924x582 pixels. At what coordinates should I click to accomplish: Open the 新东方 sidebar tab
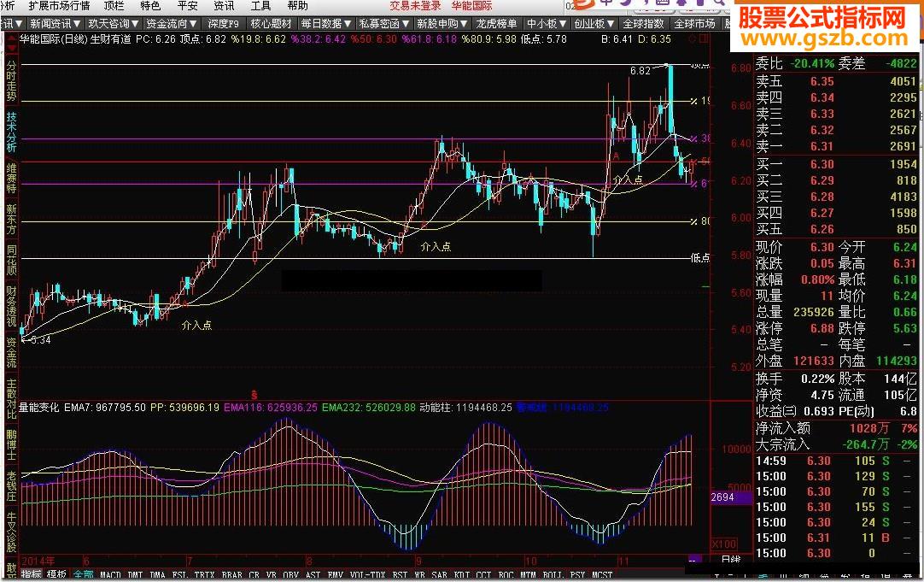tap(11, 219)
